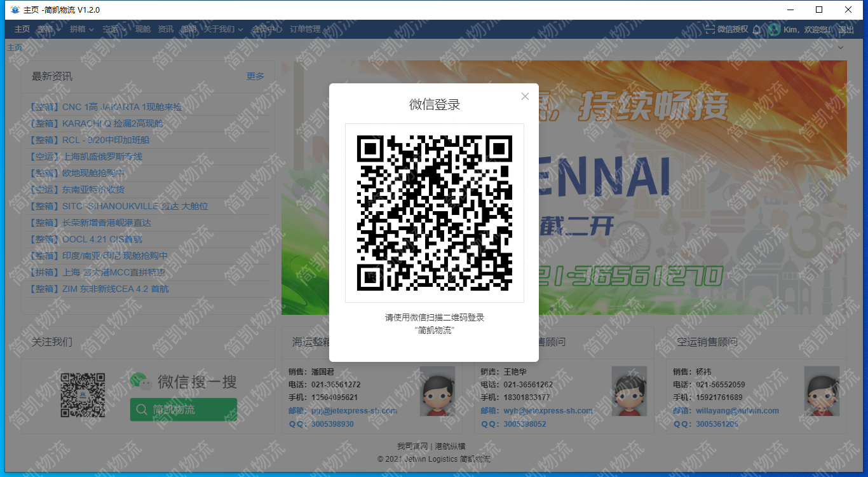The width and height of the screenshot is (868, 477).
Task: Open news 【整箱】KARACHI Q 捡漏2高现舱
Action: click(x=96, y=123)
